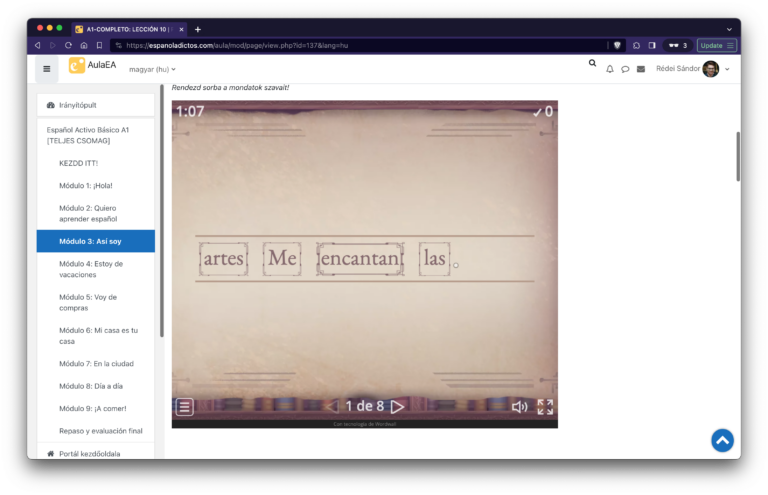Click the '1 de 8' progress label

point(365,406)
